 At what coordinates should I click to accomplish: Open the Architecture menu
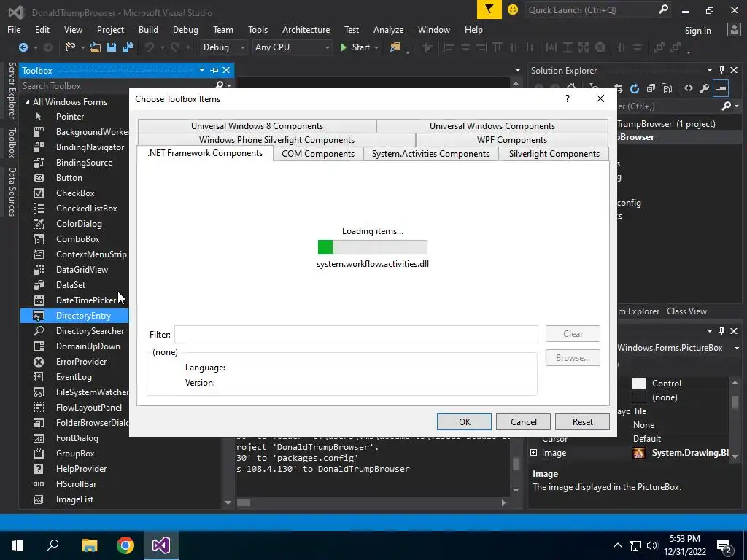coord(306,29)
